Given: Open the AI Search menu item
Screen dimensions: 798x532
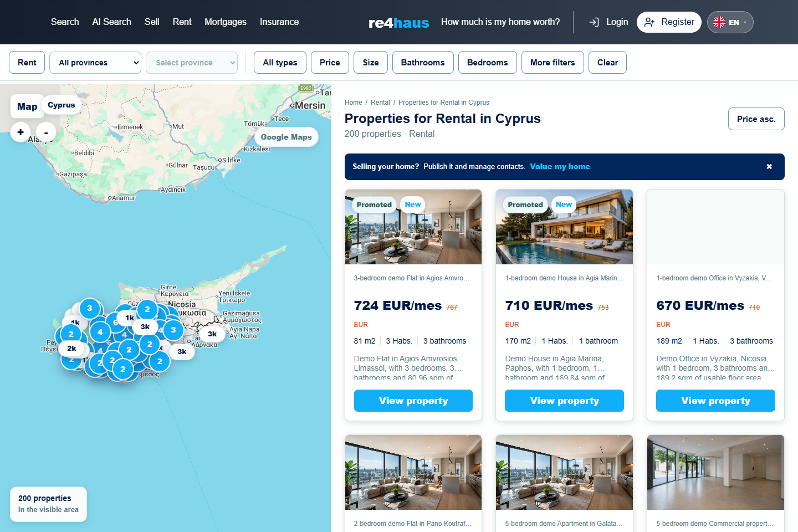Looking at the screenshot, I should pyautogui.click(x=111, y=22).
